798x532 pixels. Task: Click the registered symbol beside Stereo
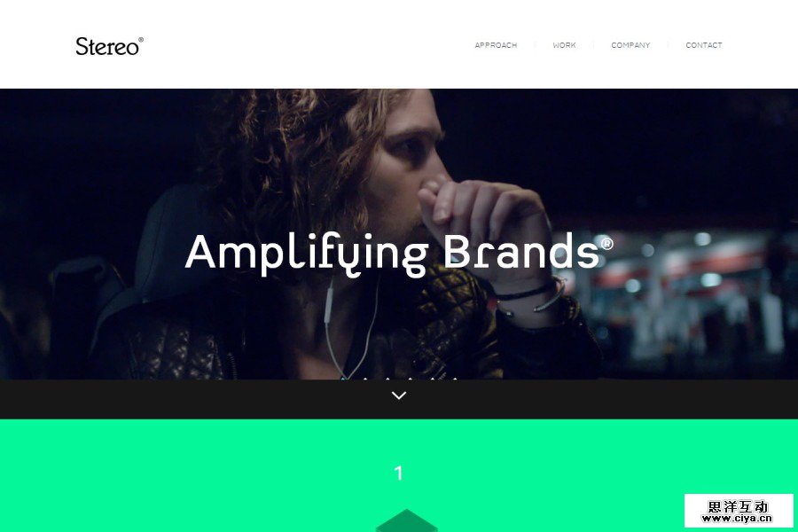(141, 39)
